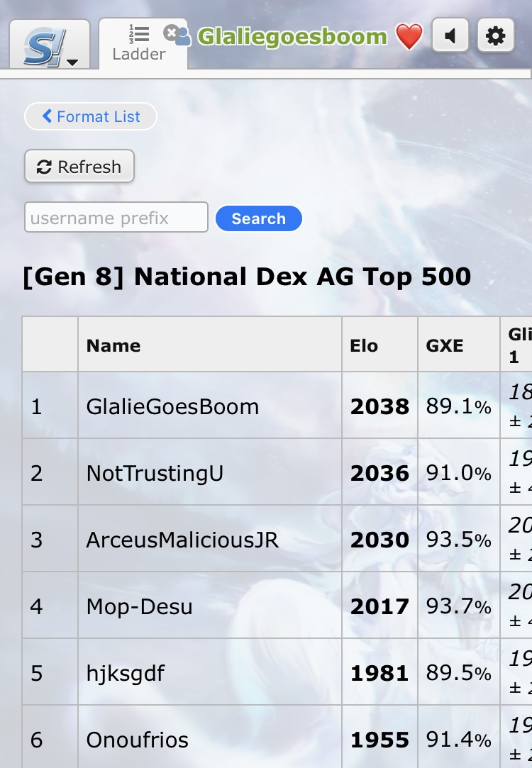Refresh the ladder rankings
The width and height of the screenshot is (532, 768).
coord(79,167)
